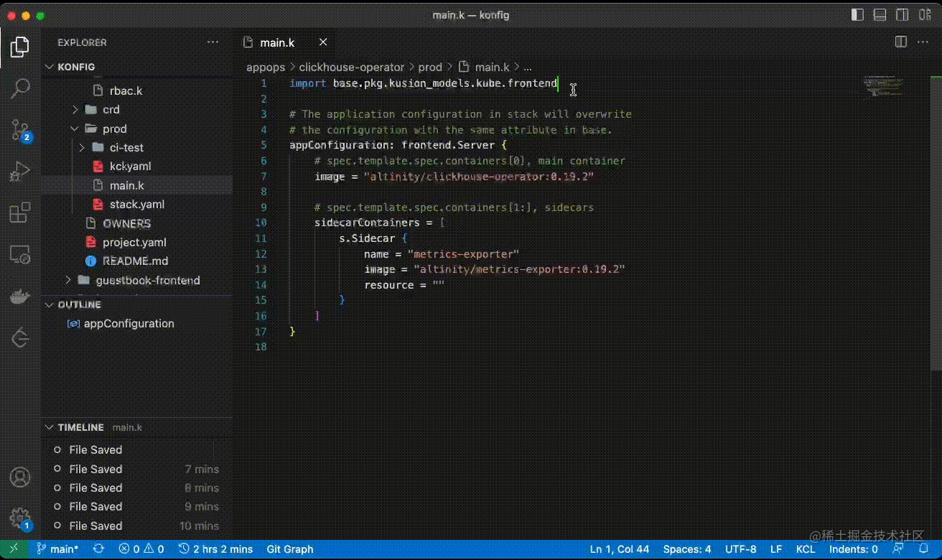Open stack.yaml in the tree
The width and height of the screenshot is (942, 560).
click(x=137, y=205)
